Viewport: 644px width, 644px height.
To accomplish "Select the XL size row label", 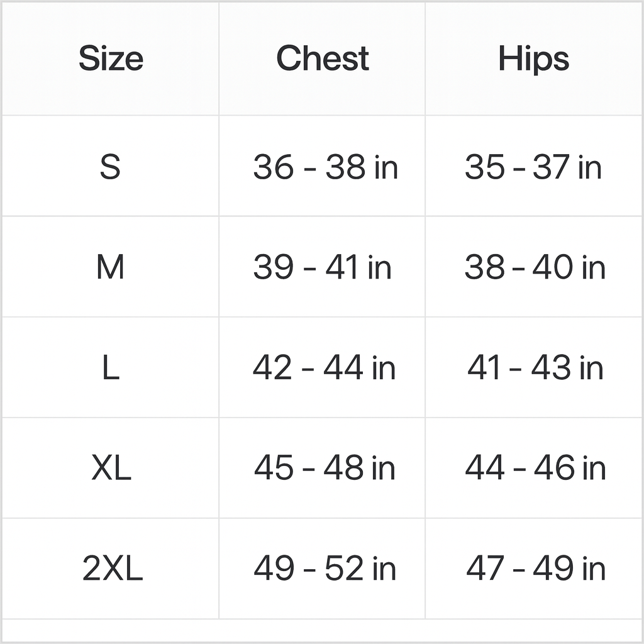I will pyautogui.click(x=111, y=469).
